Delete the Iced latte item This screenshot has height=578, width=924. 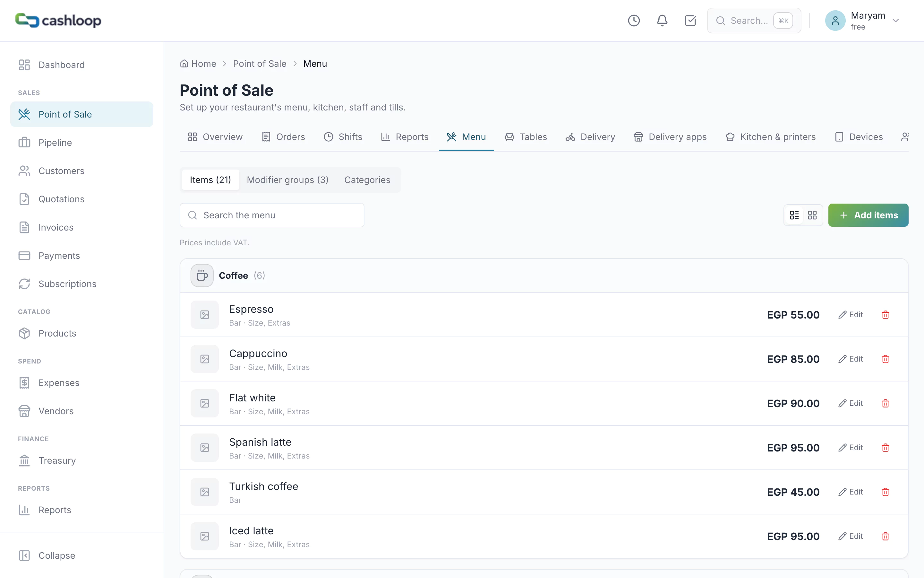click(x=886, y=536)
